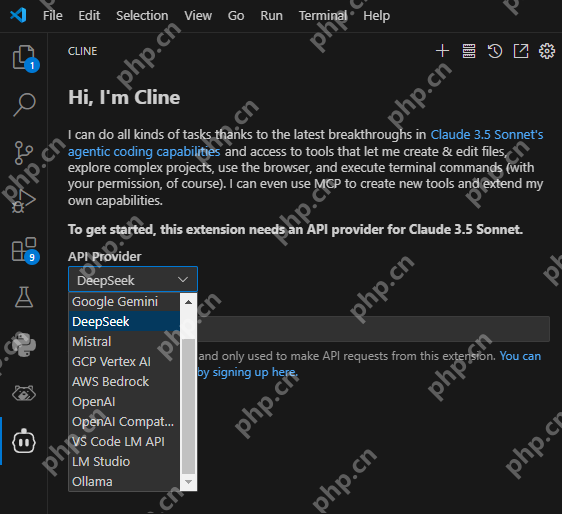Click the provider list scrollbar thumb
562x514 pixels.
pos(188,406)
